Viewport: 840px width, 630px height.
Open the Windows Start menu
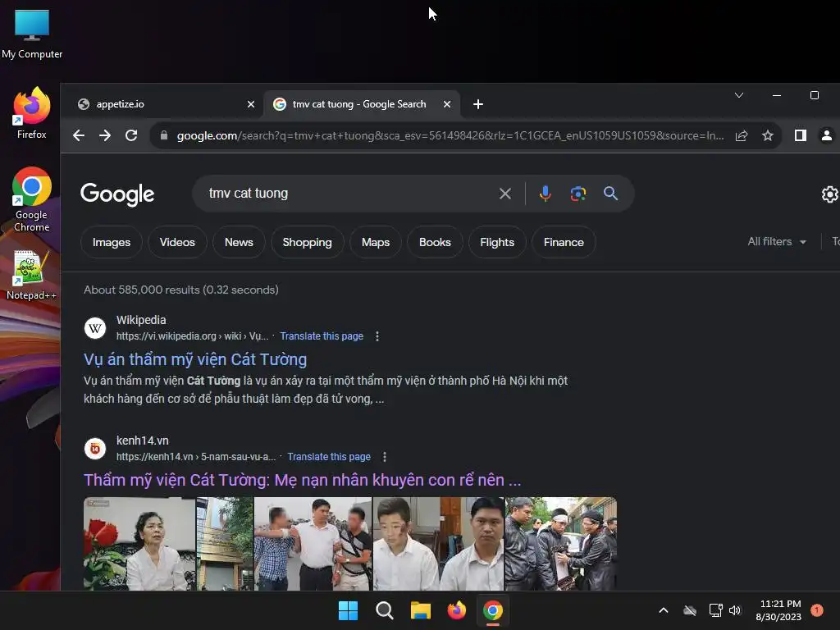[x=348, y=610]
